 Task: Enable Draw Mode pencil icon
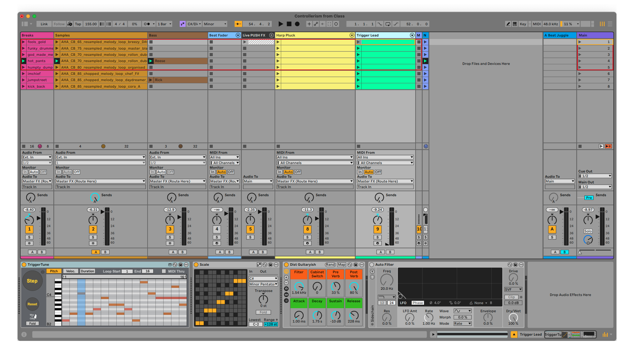tap(508, 24)
